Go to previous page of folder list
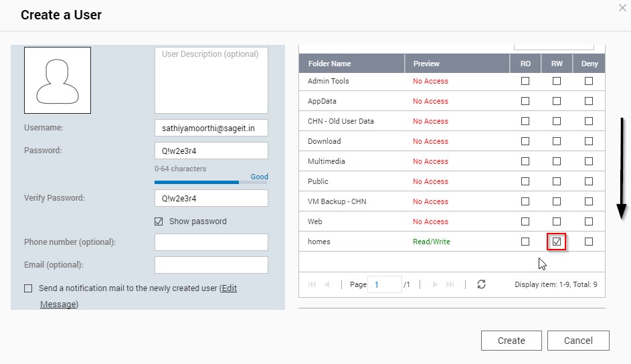 (327, 284)
